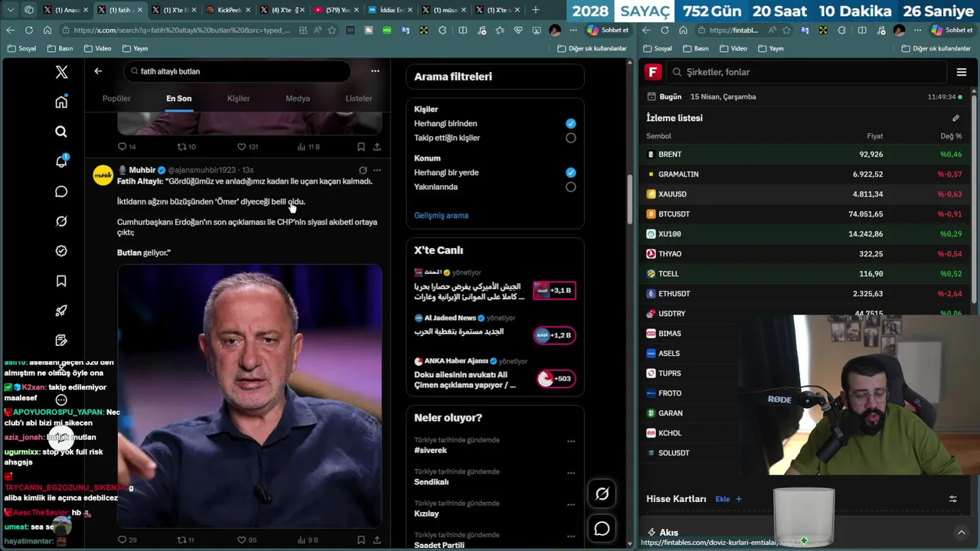Click the X search field with fatih altaylı butlan
Screen dimensions: 980x551
pos(237,71)
